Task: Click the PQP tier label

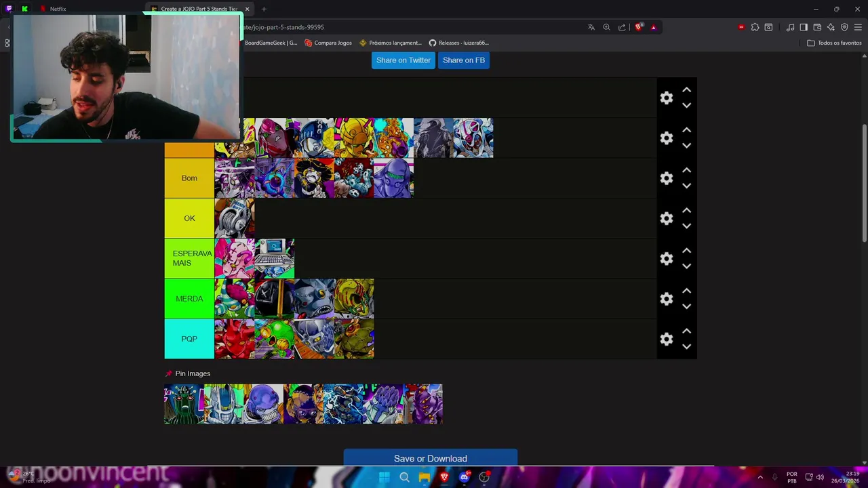Action: (189, 339)
